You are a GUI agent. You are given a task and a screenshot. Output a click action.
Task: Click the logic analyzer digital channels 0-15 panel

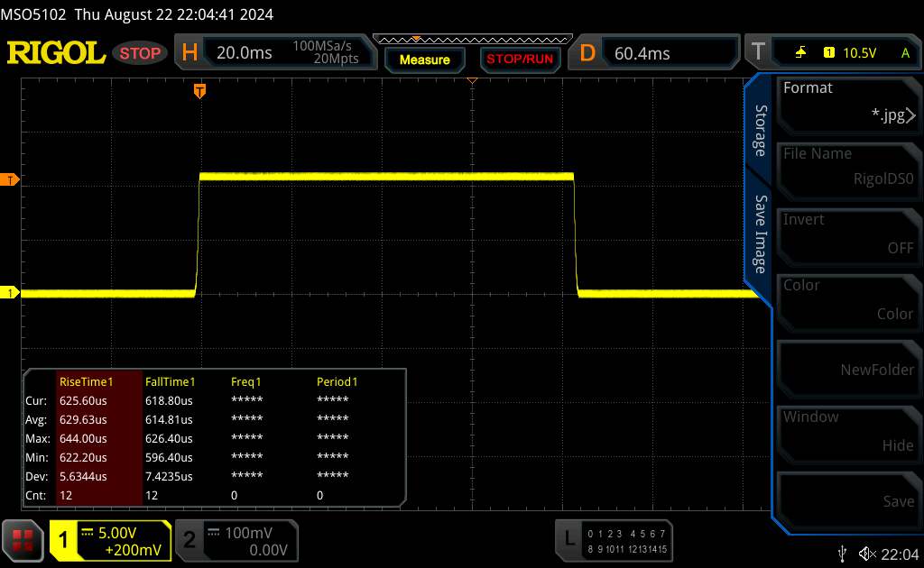click(627, 541)
